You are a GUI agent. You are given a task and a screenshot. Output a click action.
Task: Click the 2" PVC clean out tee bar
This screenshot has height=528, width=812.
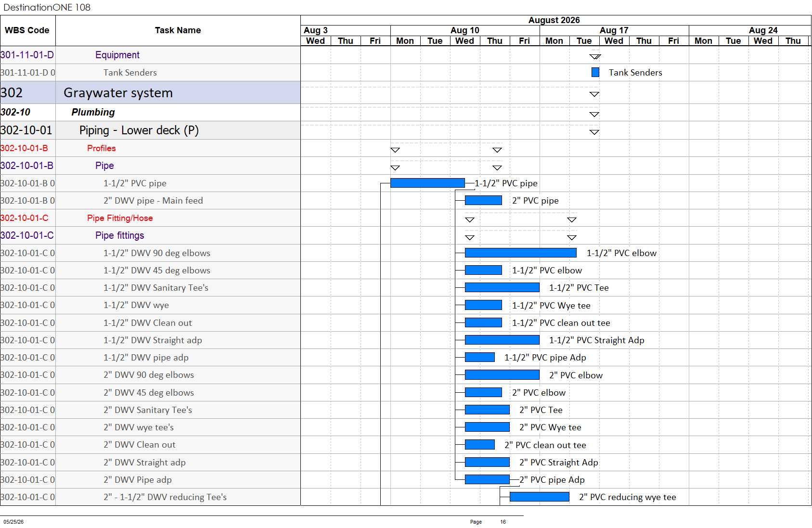click(x=480, y=445)
